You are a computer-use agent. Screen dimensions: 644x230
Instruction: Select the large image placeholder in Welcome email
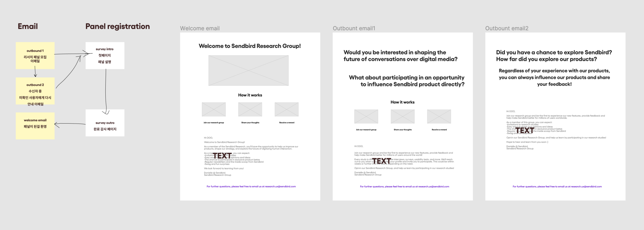click(x=249, y=70)
